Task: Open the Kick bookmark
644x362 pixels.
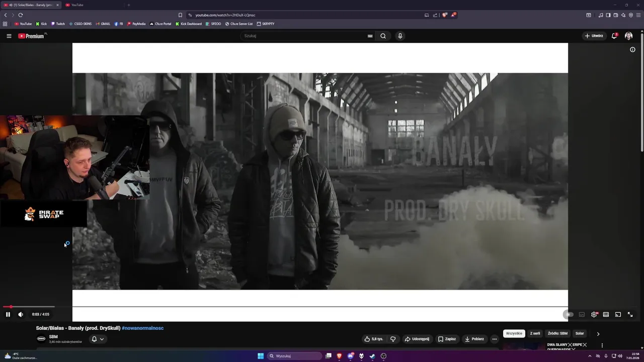Action: coord(41,24)
